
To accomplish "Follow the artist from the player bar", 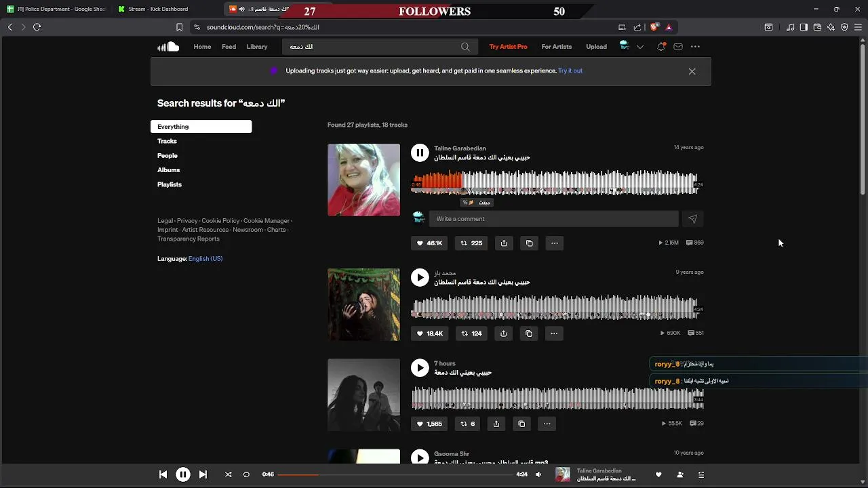I will [680, 474].
